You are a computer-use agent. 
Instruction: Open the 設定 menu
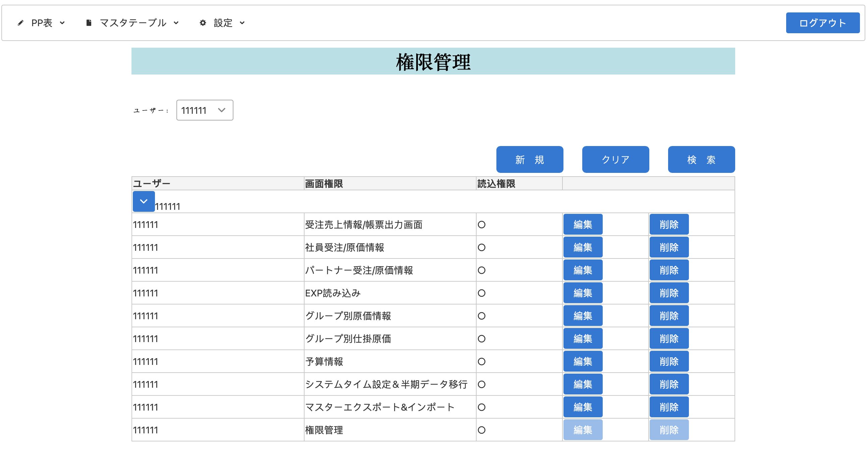click(x=222, y=23)
